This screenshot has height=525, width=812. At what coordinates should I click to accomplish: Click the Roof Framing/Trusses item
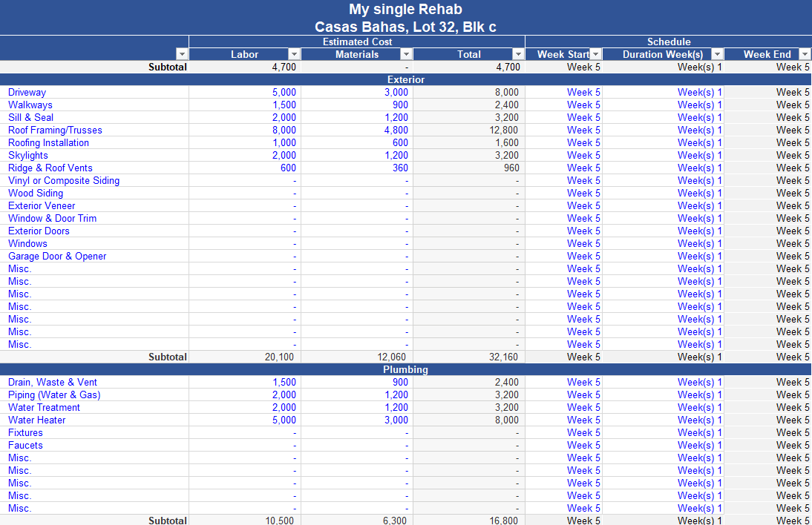click(x=55, y=131)
